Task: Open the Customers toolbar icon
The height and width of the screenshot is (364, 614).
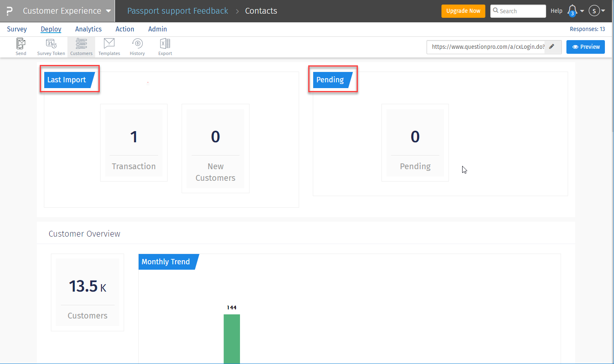Action: coord(82,43)
